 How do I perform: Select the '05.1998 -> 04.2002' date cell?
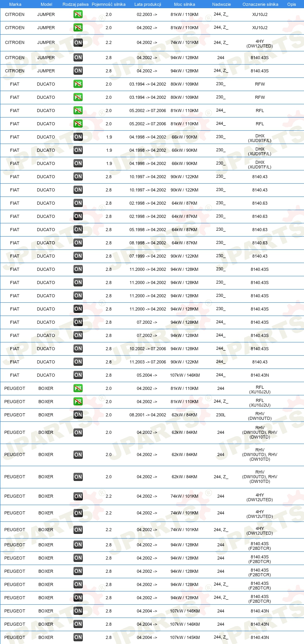tap(148, 230)
